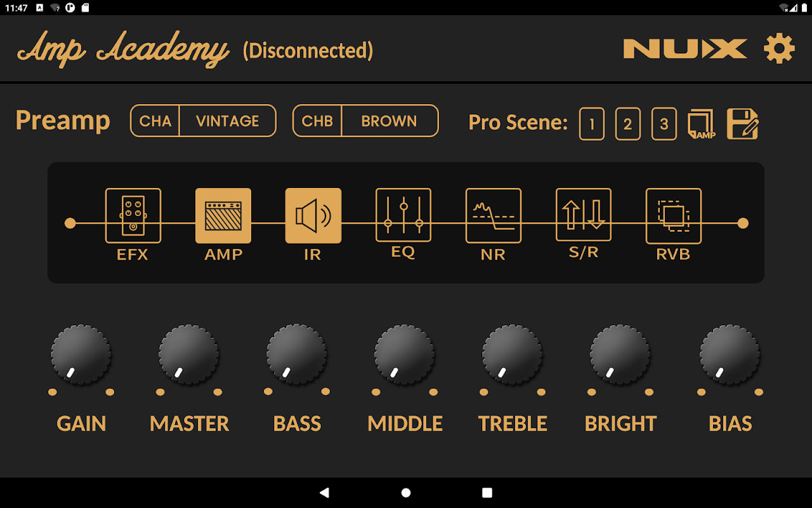
Task: Open the BROWN amp model selector
Action: click(390, 121)
